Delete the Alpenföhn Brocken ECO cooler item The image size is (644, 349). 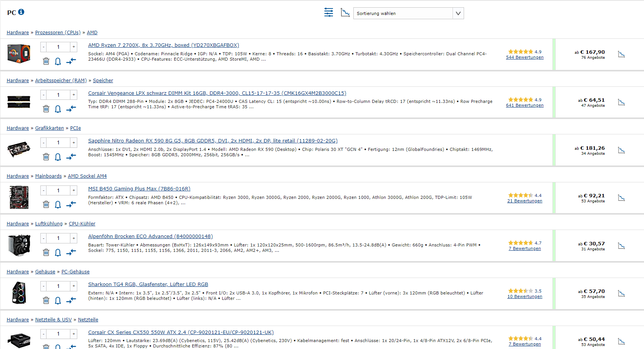point(46,252)
